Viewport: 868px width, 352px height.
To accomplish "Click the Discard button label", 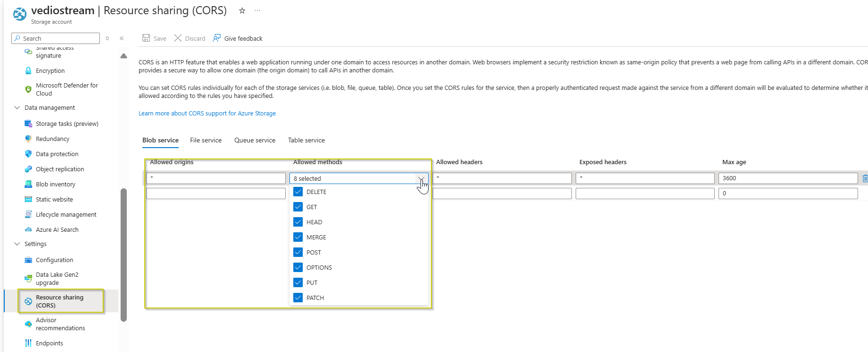I will 195,38.
